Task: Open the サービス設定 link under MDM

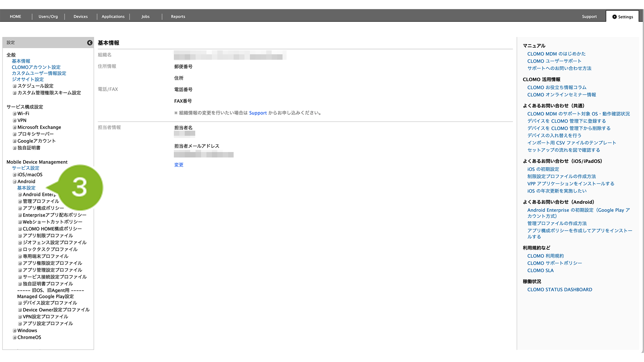Action: 25,168
